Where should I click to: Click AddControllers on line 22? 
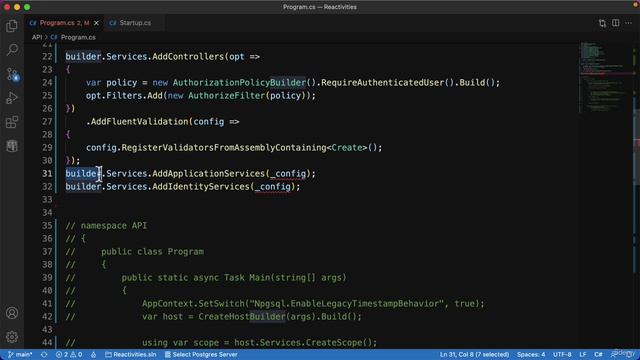[x=188, y=57]
